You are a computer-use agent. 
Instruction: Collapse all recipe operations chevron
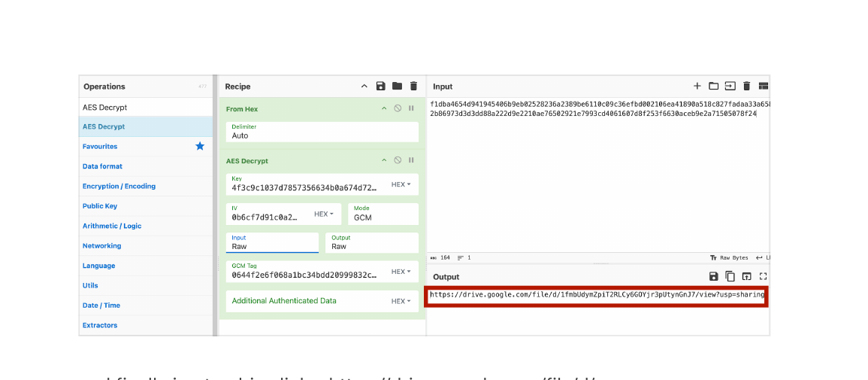[364, 86]
